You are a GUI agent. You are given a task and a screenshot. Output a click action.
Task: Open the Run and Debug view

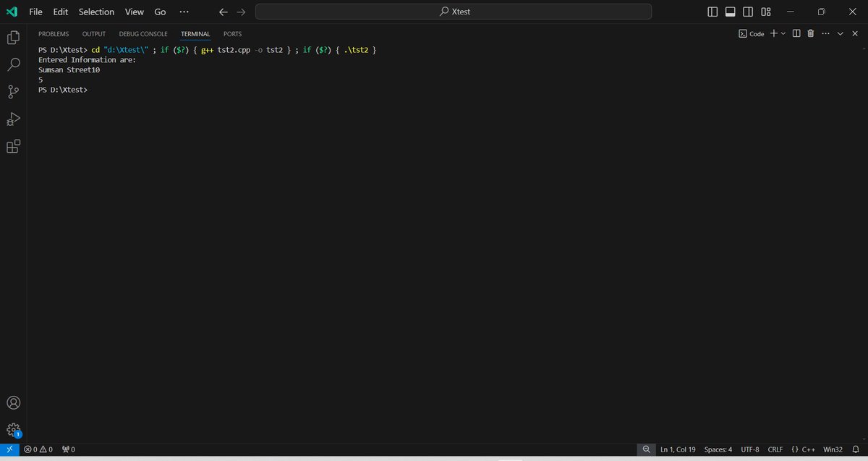pyautogui.click(x=13, y=119)
